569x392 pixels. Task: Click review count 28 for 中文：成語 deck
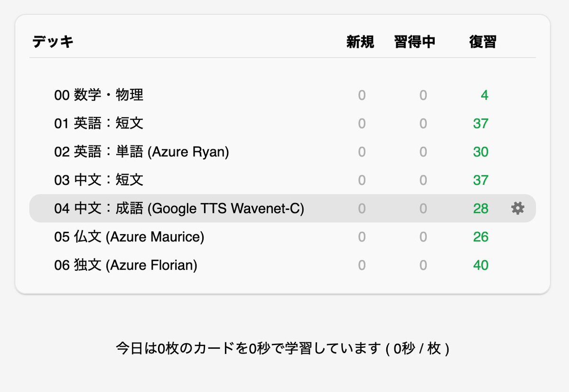[x=481, y=208]
